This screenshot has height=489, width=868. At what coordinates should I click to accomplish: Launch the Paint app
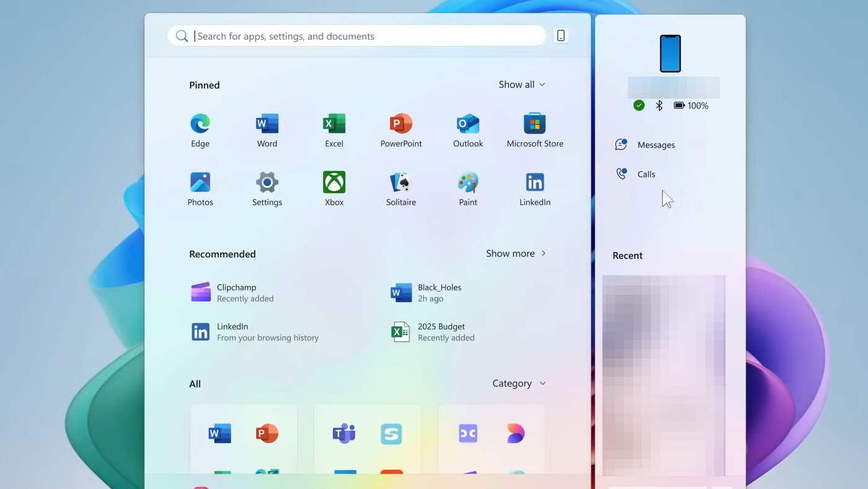point(467,189)
